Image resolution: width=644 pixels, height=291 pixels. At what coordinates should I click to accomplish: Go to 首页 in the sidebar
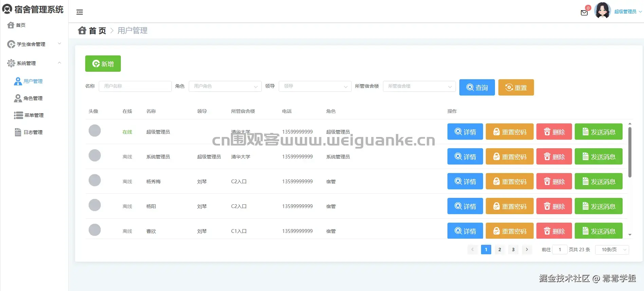(17, 25)
